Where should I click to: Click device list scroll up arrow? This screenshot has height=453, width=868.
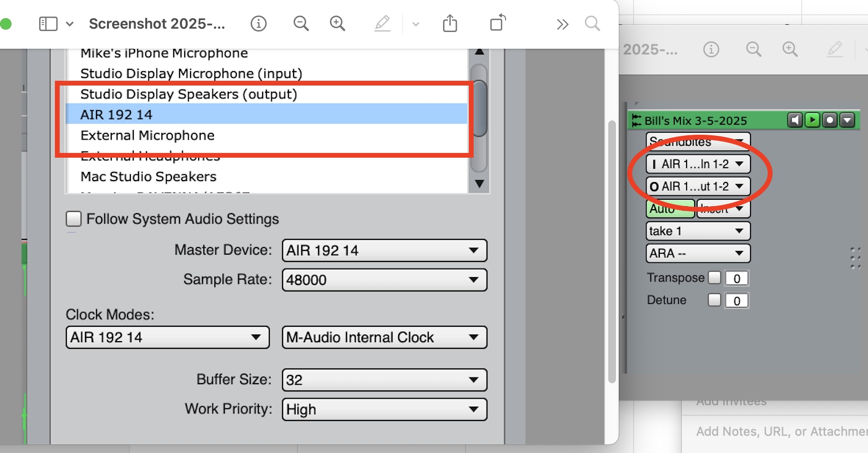coord(479,52)
